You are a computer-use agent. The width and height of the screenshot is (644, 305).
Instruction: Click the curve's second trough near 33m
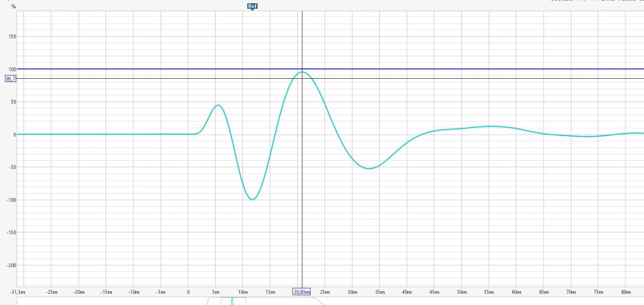[369, 168]
